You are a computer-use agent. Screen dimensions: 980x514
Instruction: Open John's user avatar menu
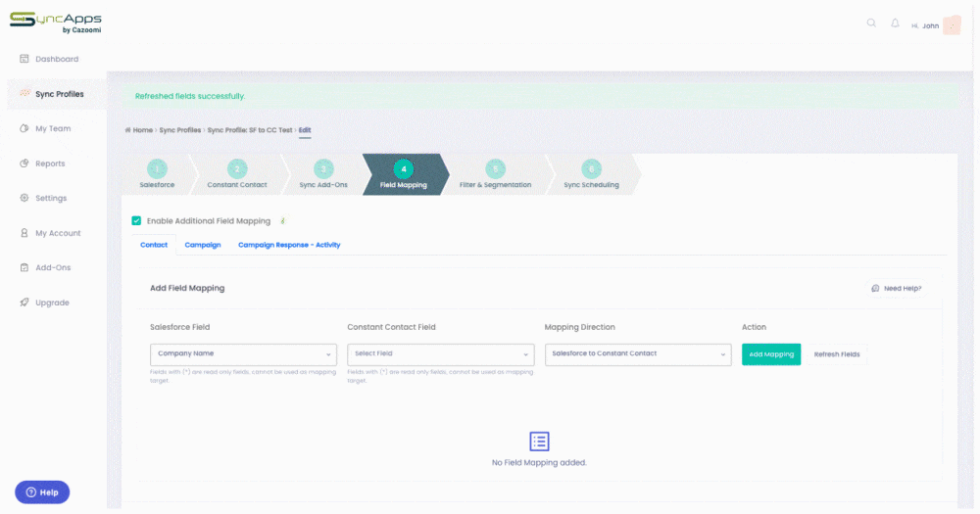952,25
